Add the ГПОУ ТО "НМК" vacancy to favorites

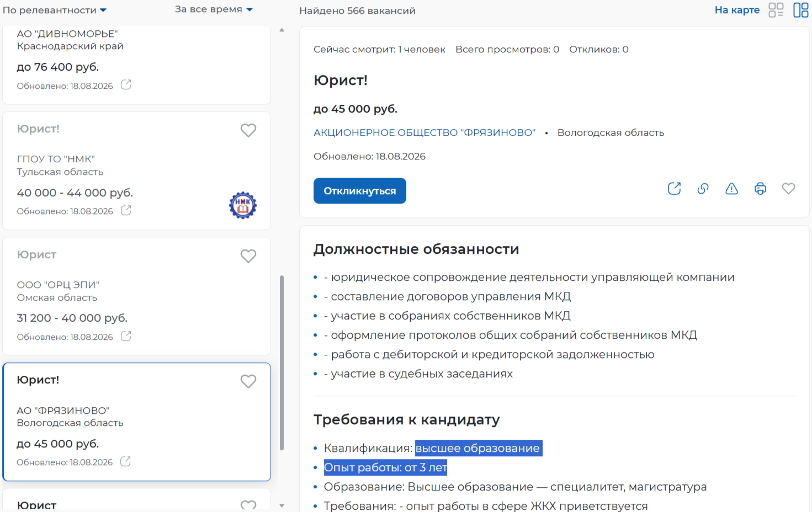click(x=248, y=130)
